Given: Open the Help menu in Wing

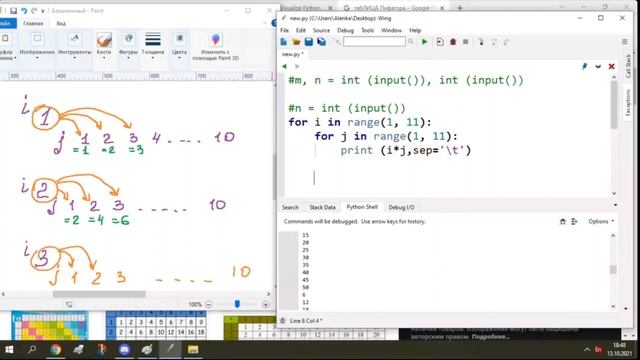Looking at the screenshot, I should (415, 30).
